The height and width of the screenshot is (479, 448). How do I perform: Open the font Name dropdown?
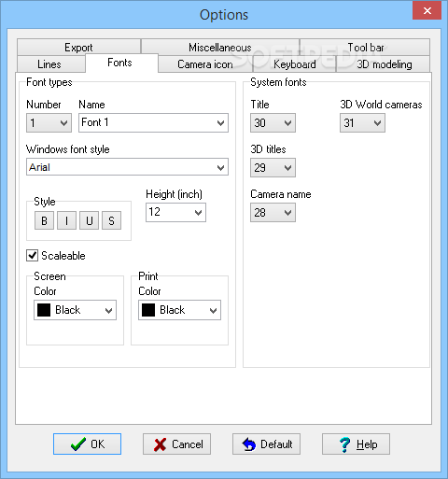[x=153, y=123]
